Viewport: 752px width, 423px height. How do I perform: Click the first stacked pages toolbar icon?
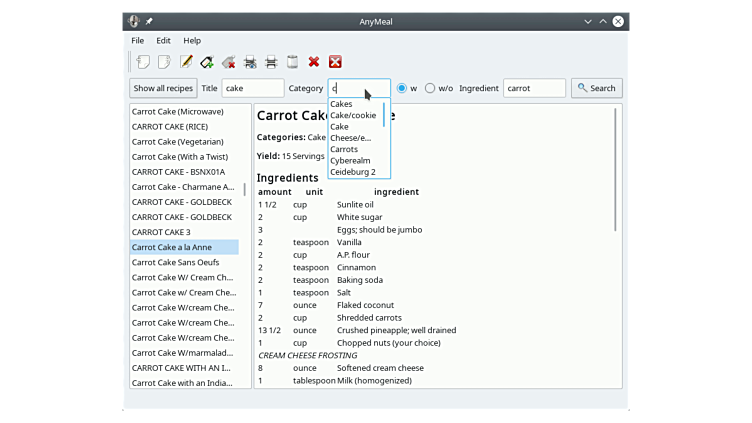coord(143,62)
